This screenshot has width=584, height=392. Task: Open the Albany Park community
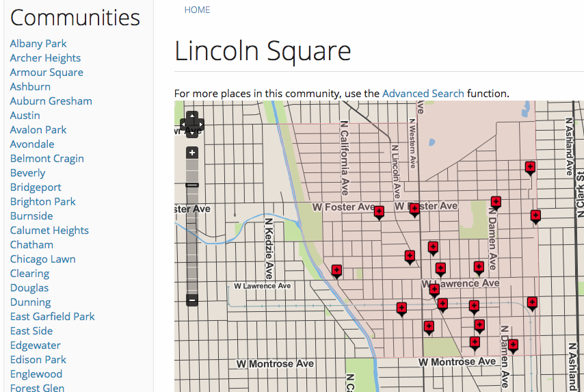click(38, 44)
